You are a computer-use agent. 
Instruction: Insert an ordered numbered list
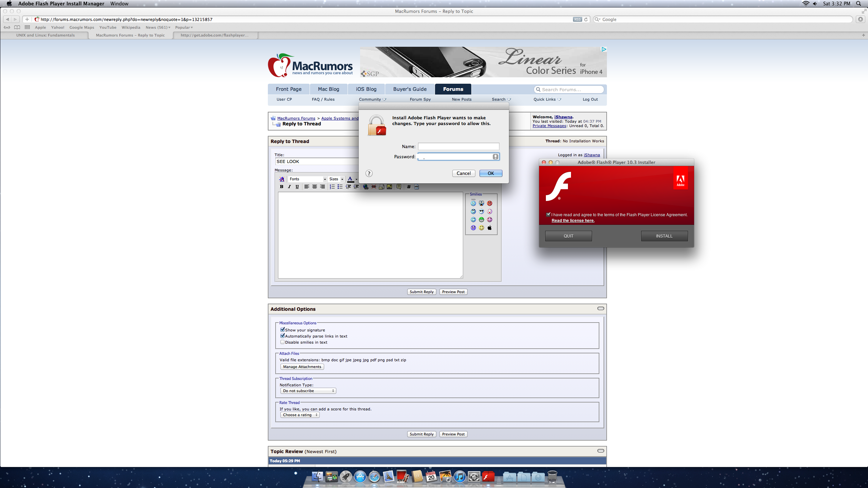(332, 187)
